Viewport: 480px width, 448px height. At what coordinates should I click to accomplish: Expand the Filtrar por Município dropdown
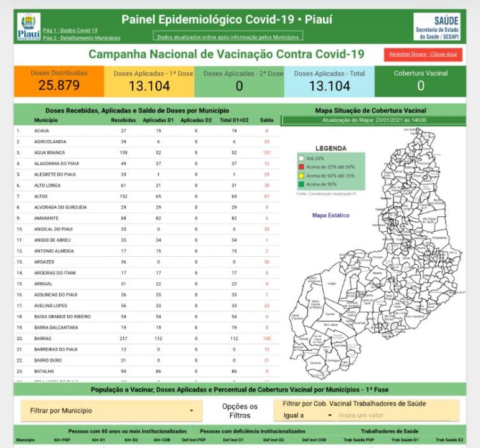(x=111, y=411)
